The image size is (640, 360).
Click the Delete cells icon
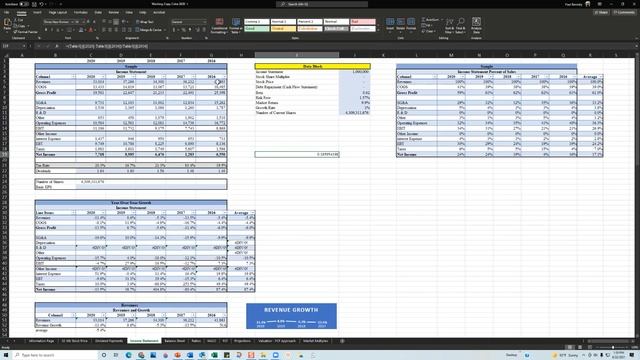click(x=400, y=24)
